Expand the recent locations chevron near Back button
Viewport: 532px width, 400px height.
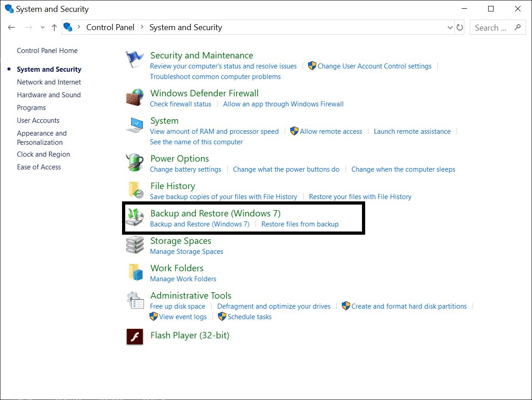coord(42,27)
